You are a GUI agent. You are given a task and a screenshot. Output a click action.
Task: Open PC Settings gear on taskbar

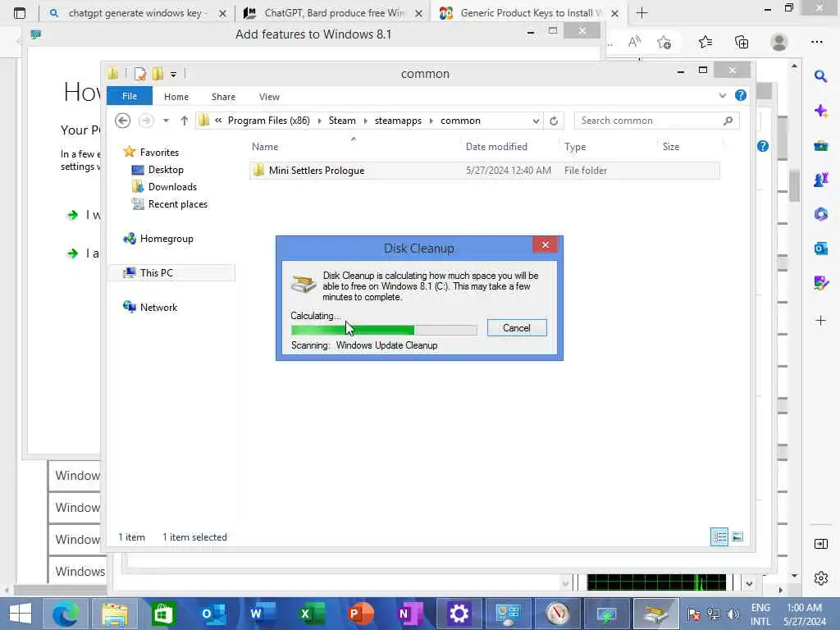tap(459, 614)
